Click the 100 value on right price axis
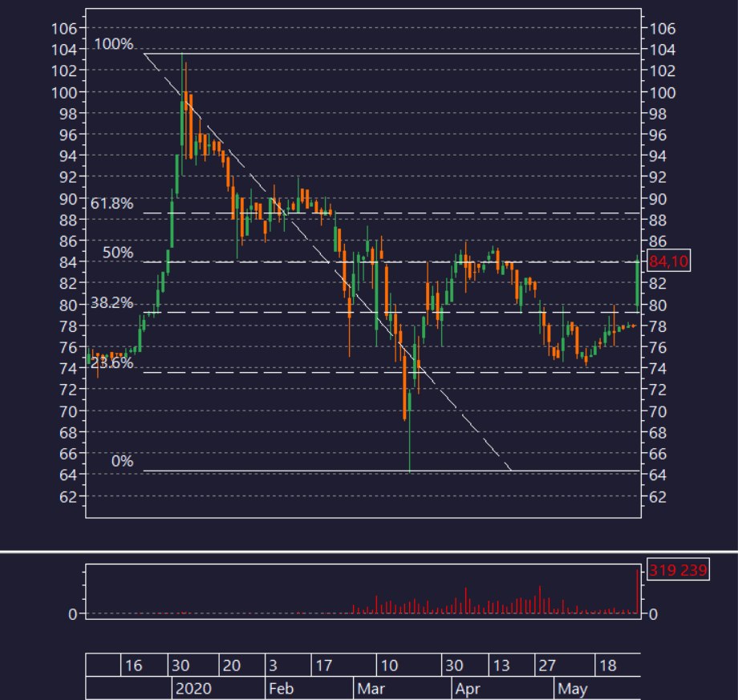The image size is (738, 700). tap(663, 93)
